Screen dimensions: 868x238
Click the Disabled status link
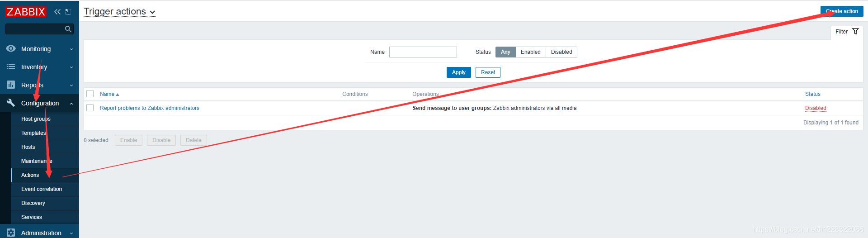tap(816, 108)
